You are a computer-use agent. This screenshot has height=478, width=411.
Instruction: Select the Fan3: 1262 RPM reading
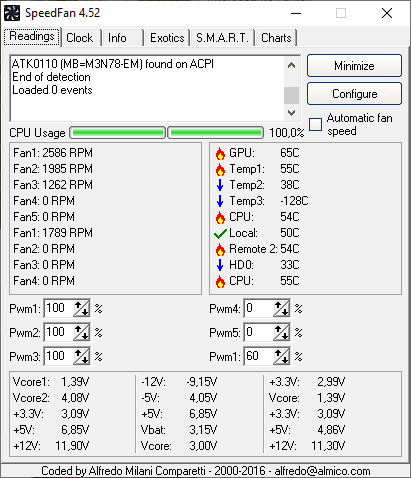tap(53, 185)
